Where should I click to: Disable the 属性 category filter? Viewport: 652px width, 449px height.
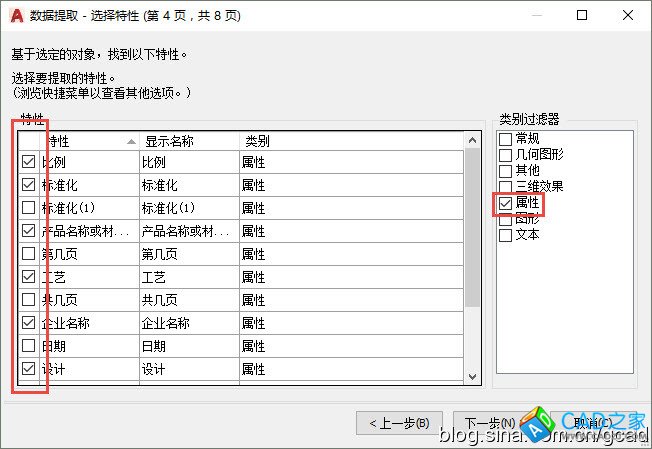tap(506, 203)
